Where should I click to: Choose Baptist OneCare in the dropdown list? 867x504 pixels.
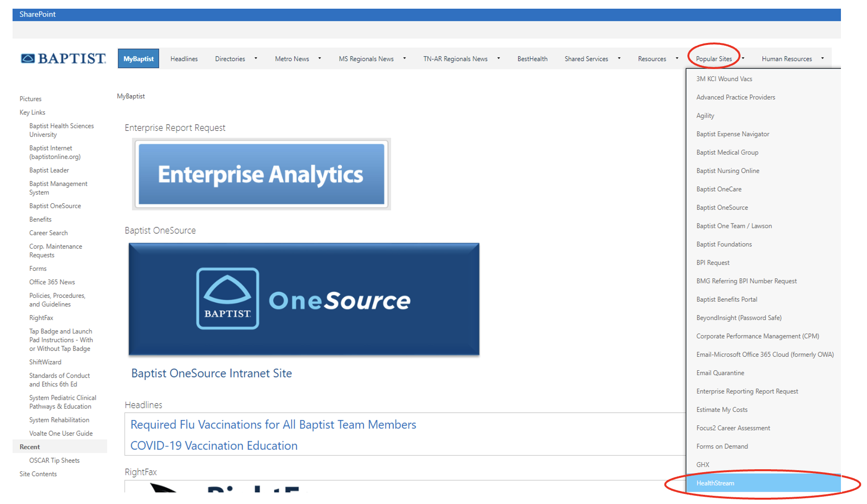(x=718, y=189)
